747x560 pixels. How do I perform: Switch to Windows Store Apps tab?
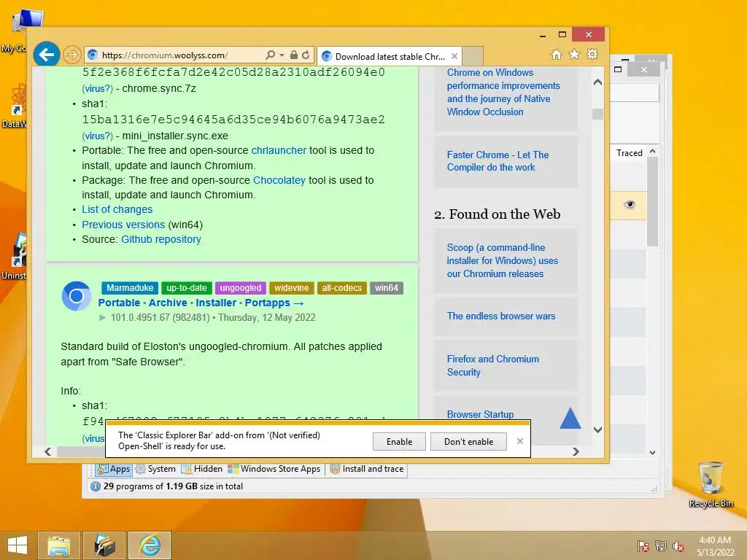pos(274,469)
